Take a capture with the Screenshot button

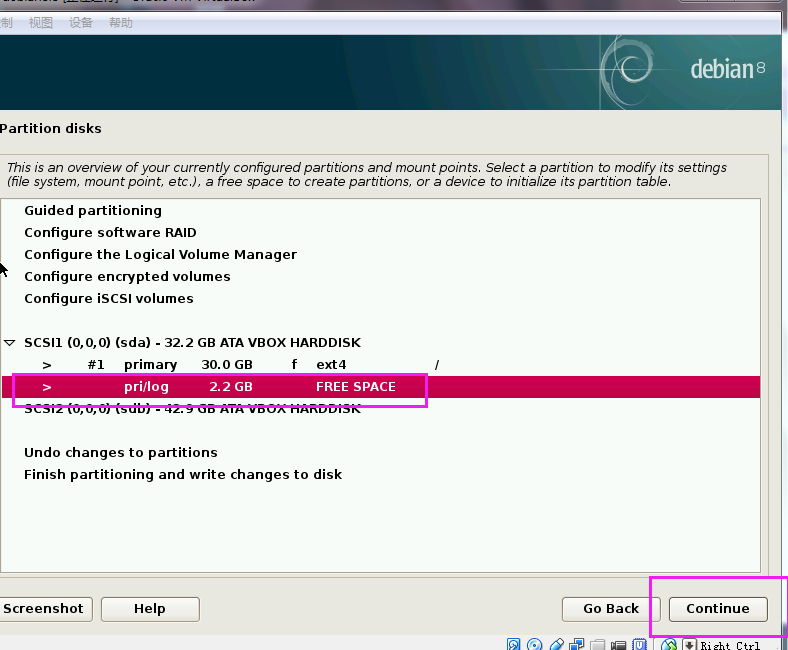44,609
